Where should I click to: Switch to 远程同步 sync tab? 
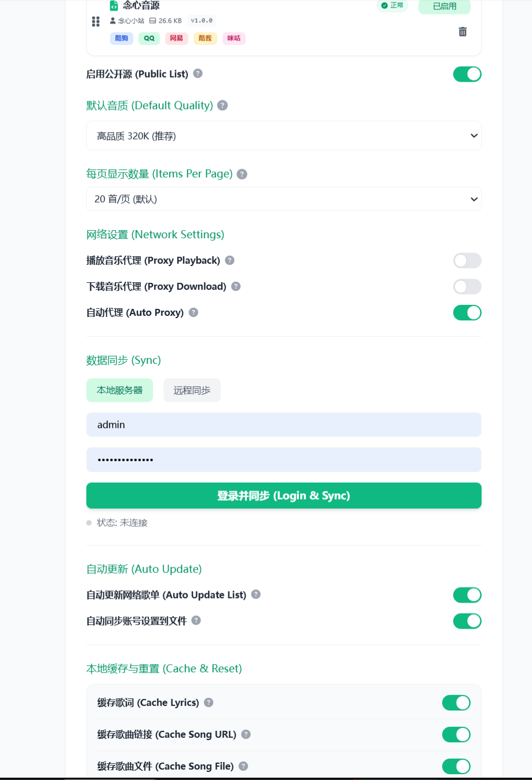pyautogui.click(x=192, y=391)
